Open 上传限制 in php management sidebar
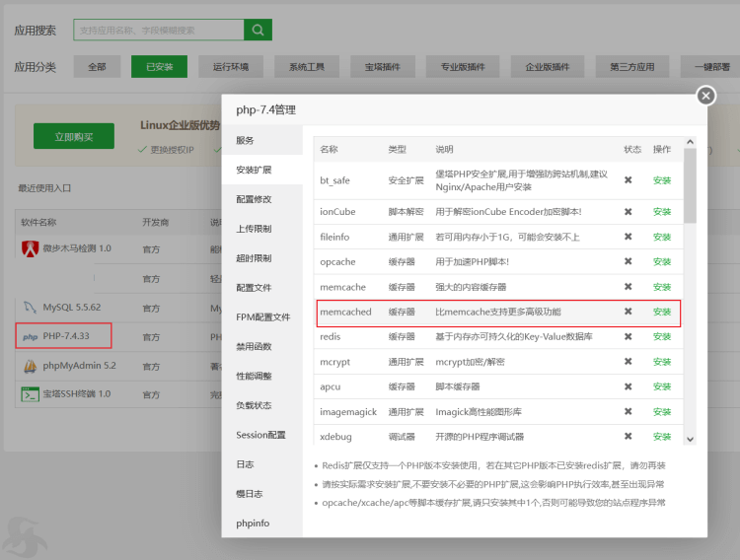 click(261, 229)
